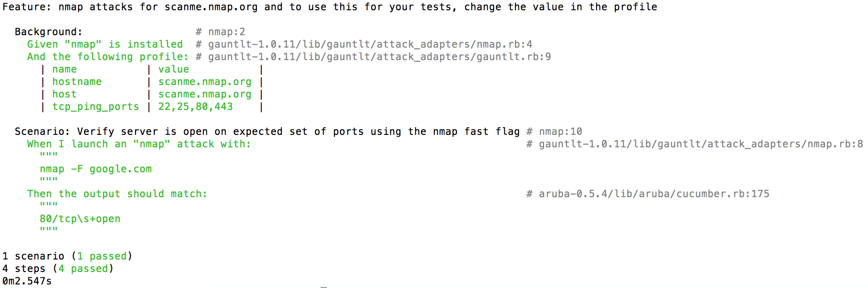Screen dimensions: 868x288
Task: Click 'Then the output should match:' step
Action: point(117,194)
